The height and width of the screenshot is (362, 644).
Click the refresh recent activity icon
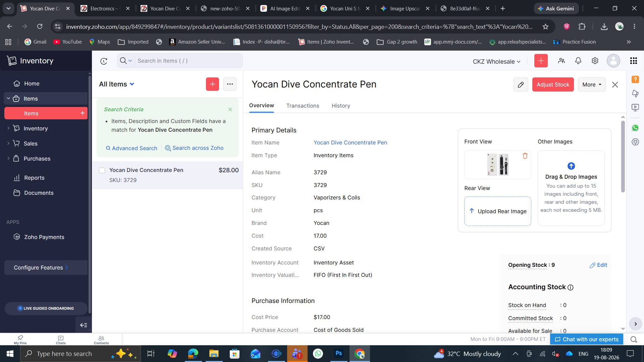[x=104, y=61]
